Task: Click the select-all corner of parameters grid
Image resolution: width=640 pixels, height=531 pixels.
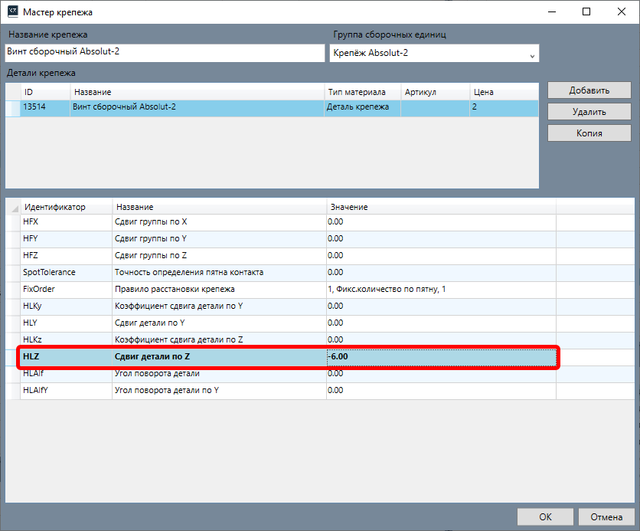Action: coord(13,207)
